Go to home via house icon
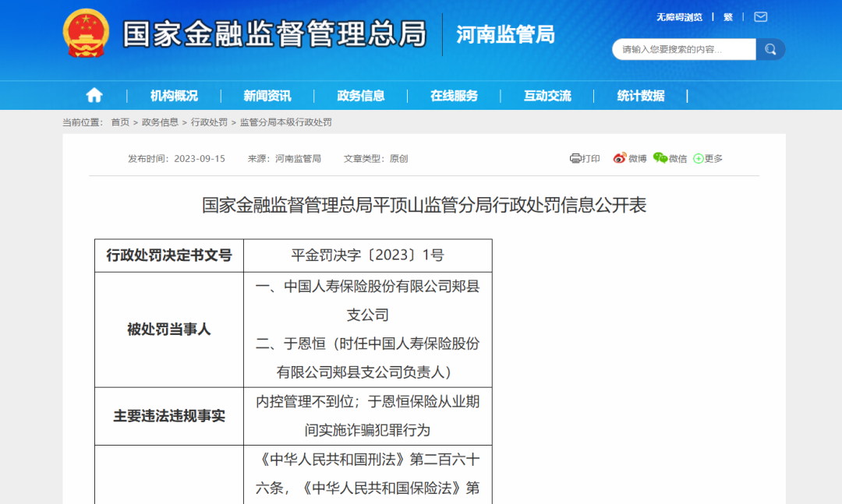842x504 pixels. (x=94, y=96)
